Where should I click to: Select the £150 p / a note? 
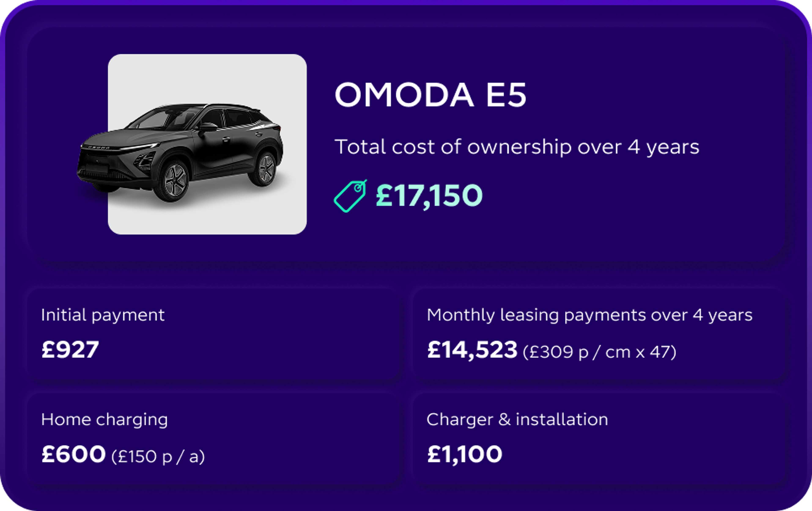[x=158, y=457]
